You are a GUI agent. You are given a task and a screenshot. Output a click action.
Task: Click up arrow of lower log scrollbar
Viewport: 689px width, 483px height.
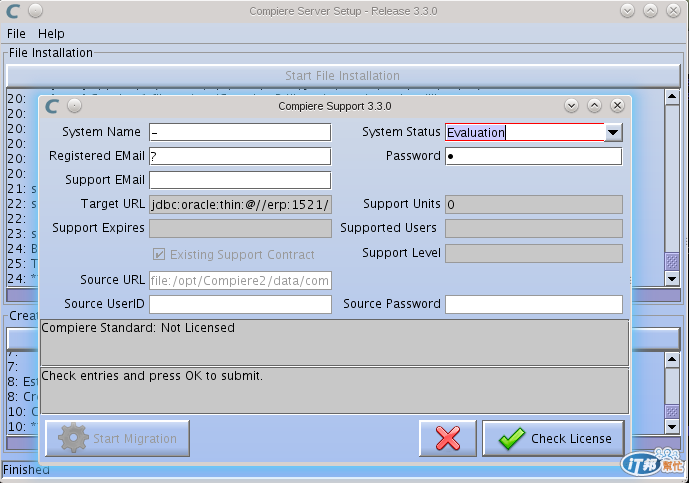tap(672, 360)
